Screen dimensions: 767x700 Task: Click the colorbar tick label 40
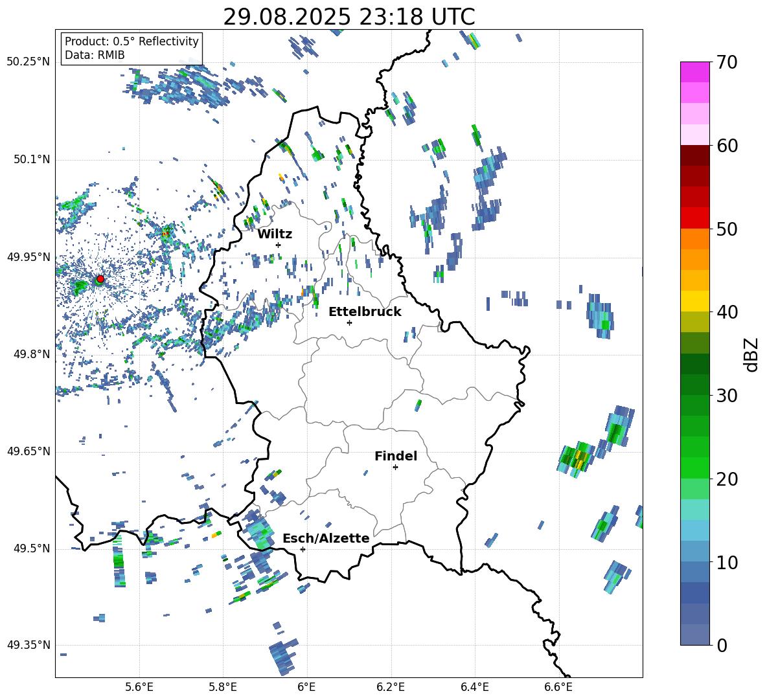[x=727, y=312]
